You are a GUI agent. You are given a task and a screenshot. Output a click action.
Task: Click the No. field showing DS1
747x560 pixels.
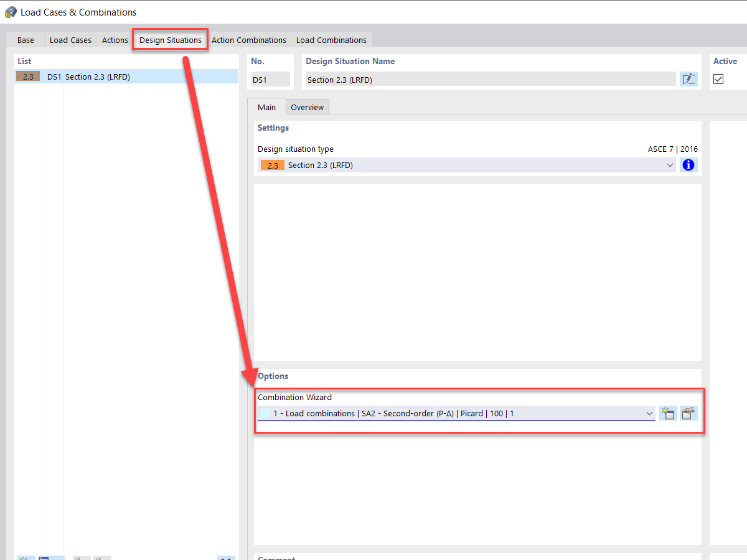271,78
